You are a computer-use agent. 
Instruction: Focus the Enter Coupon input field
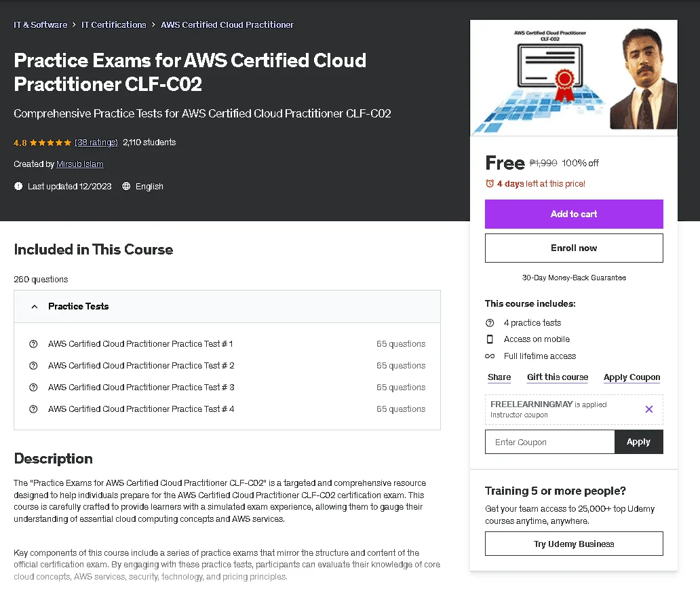pos(550,442)
